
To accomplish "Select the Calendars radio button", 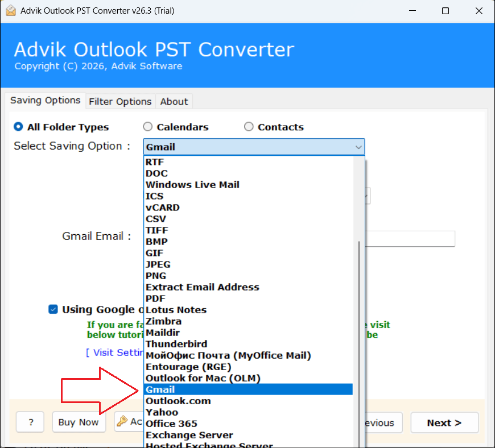I will click(147, 127).
